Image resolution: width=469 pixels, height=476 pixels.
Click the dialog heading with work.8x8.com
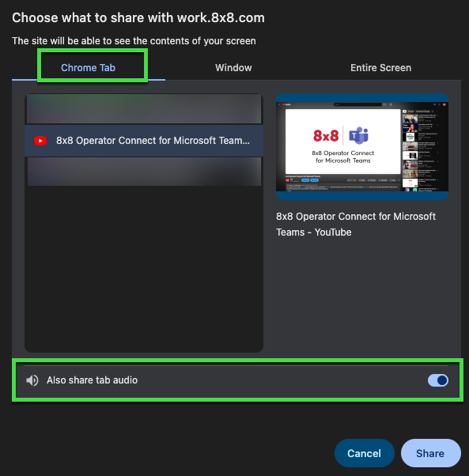[138, 17]
